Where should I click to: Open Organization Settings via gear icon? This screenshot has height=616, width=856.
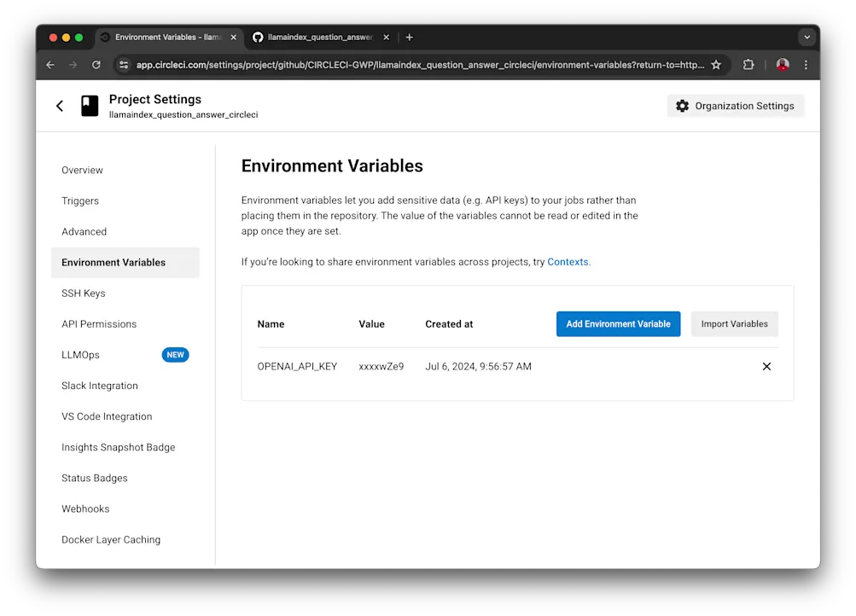pos(682,105)
